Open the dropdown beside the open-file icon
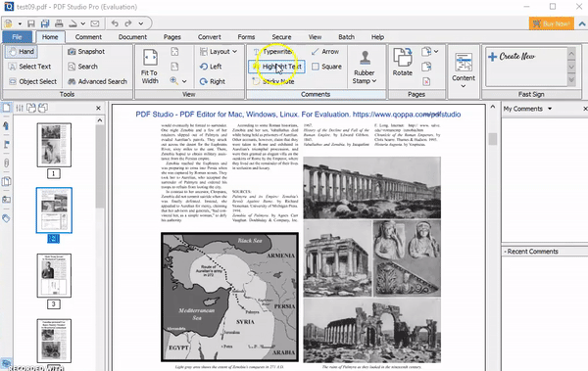Screen dimensions: 588x371 pos(20,23)
